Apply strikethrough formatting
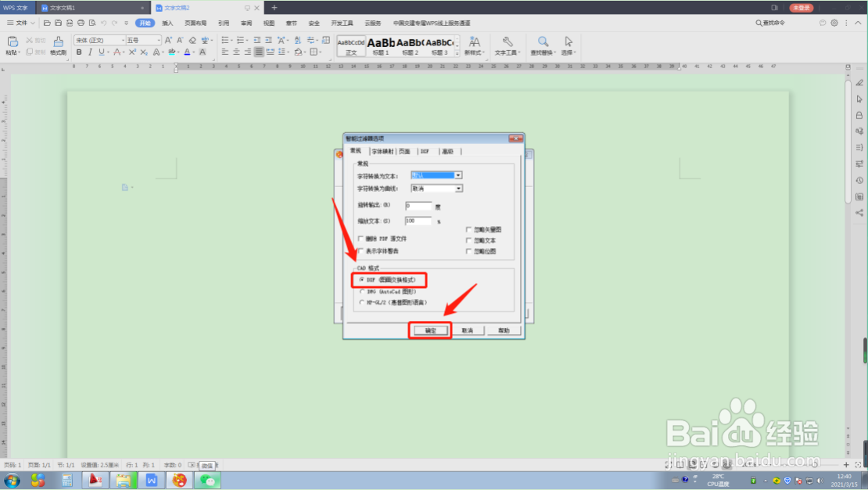 pyautogui.click(x=117, y=52)
